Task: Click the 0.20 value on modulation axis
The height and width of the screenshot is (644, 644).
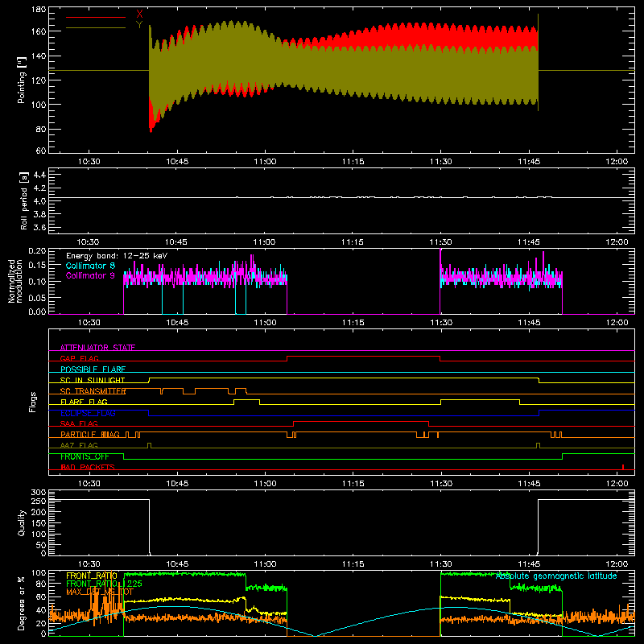Action: 37,251
